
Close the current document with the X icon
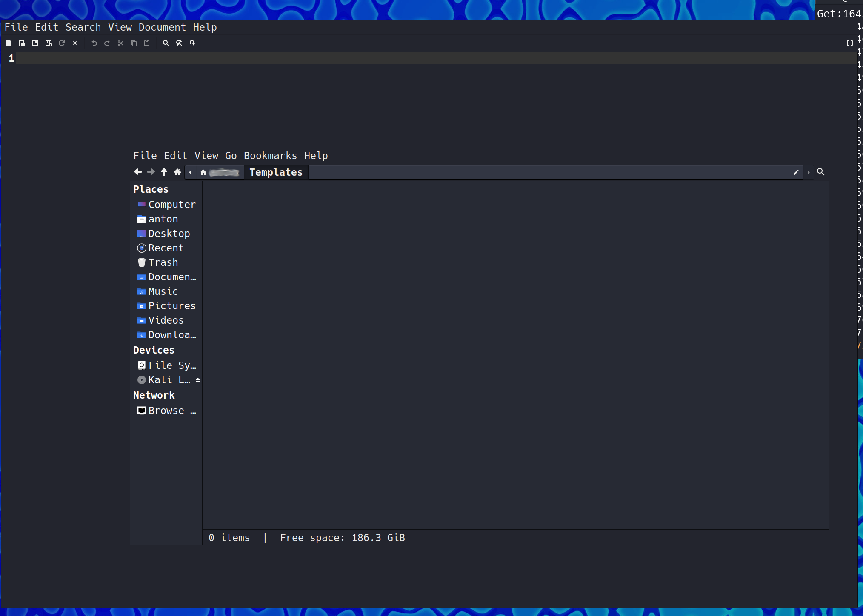tap(75, 43)
